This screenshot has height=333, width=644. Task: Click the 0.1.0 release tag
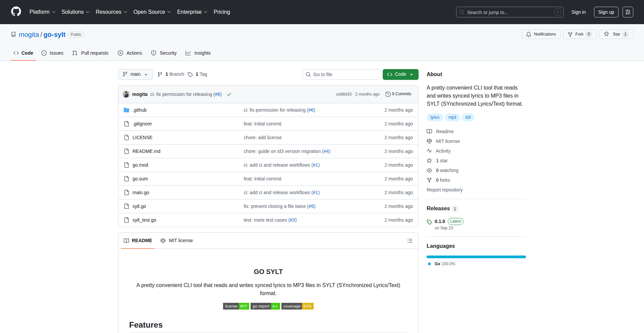pos(440,221)
